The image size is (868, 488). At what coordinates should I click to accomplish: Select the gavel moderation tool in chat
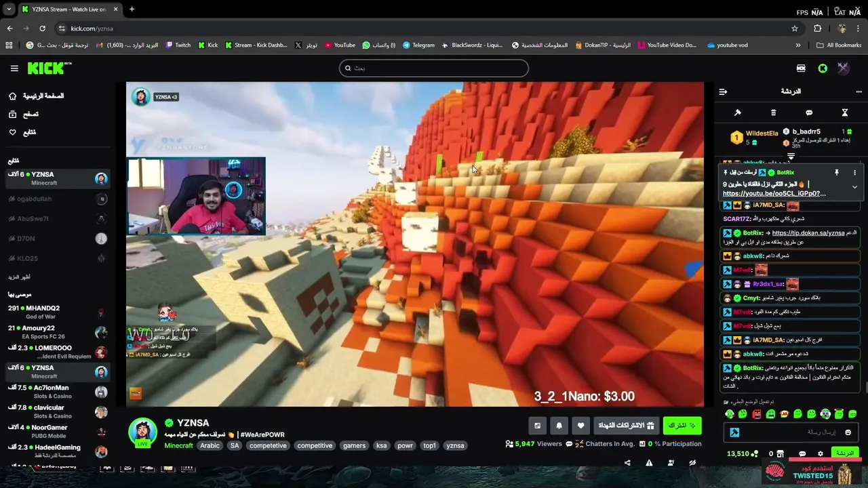738,113
